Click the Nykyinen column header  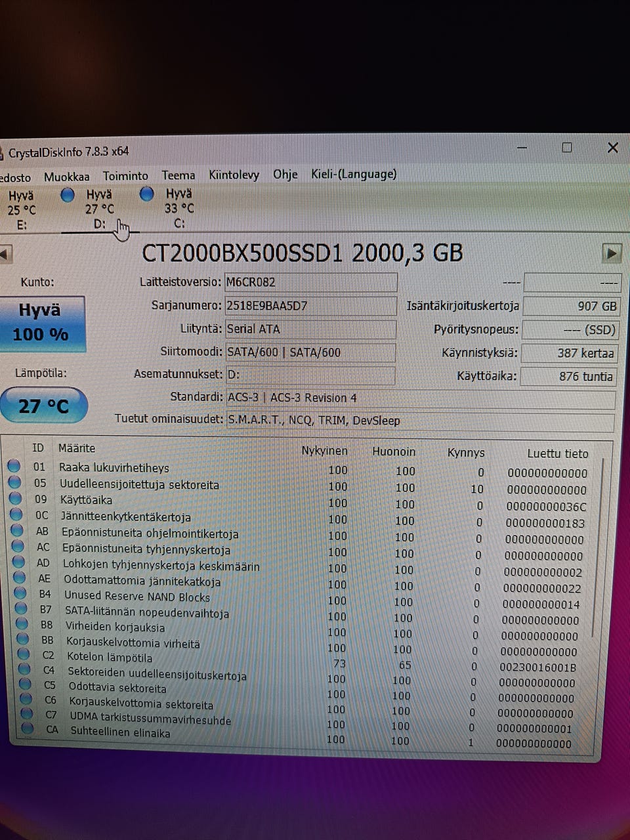pyautogui.click(x=324, y=451)
